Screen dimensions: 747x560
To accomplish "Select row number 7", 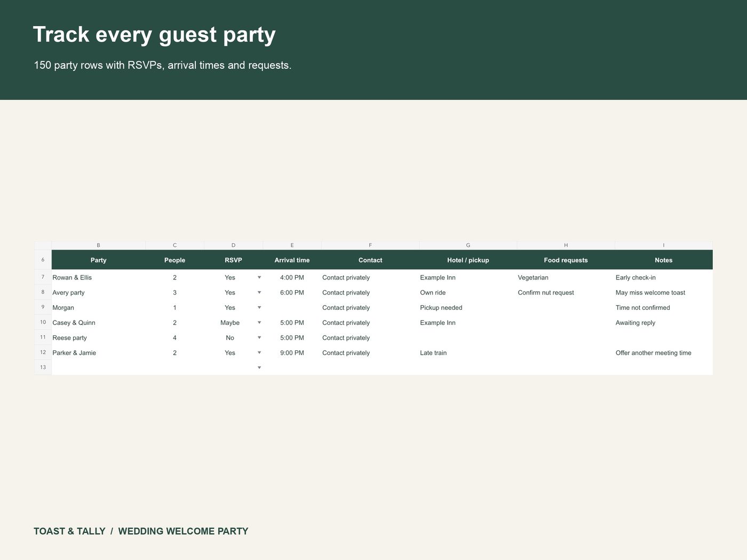I will (43, 277).
